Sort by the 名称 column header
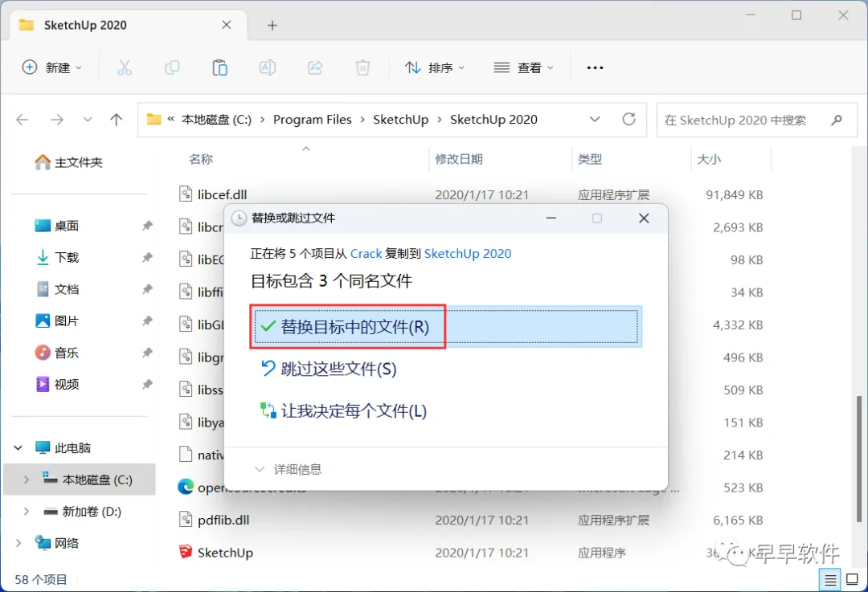The image size is (868, 592). coord(201,159)
